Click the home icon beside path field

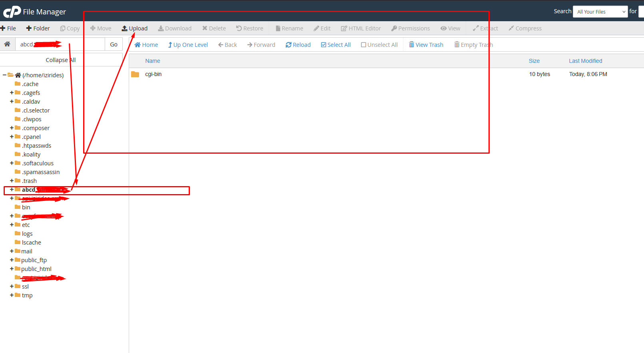click(7, 44)
